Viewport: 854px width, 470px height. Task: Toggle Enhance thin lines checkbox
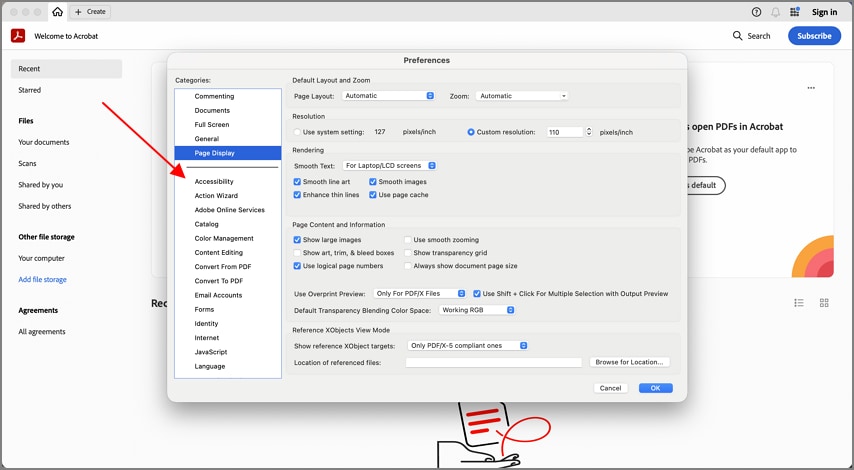coord(297,194)
